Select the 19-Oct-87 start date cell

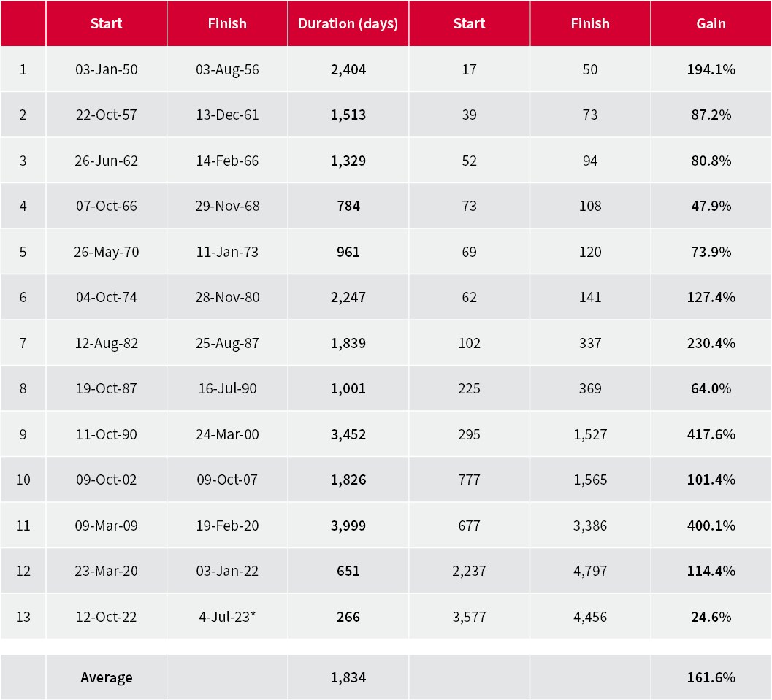(x=106, y=388)
